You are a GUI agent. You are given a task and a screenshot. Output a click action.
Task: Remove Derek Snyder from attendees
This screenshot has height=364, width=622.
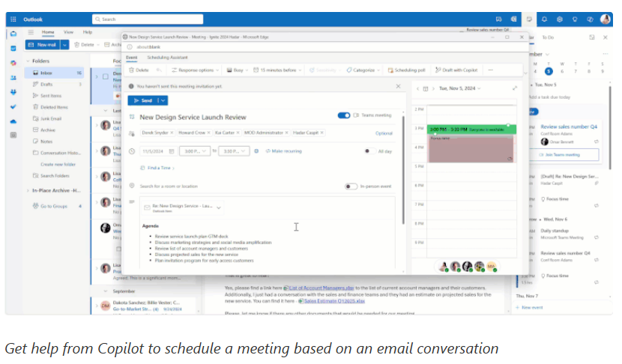(172, 133)
